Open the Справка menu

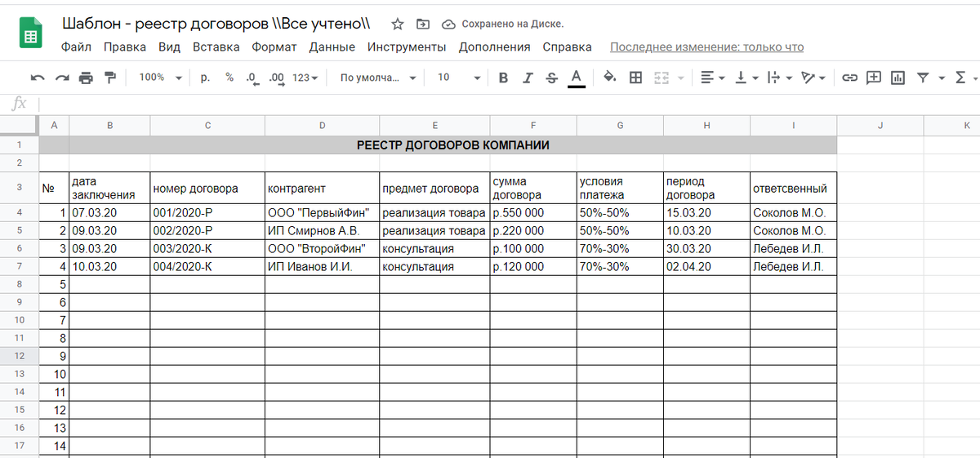(567, 47)
